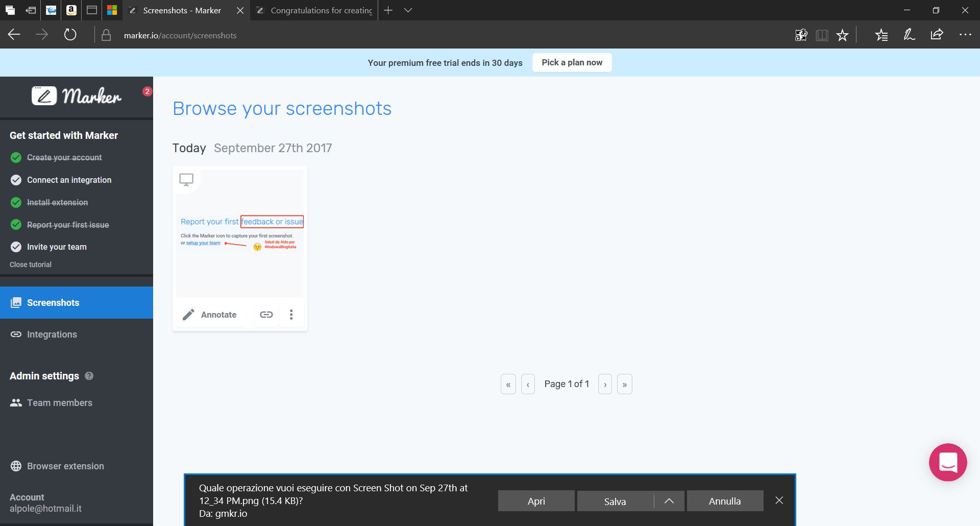980x526 pixels.
Task: Click the site lock security icon
Action: 106,35
